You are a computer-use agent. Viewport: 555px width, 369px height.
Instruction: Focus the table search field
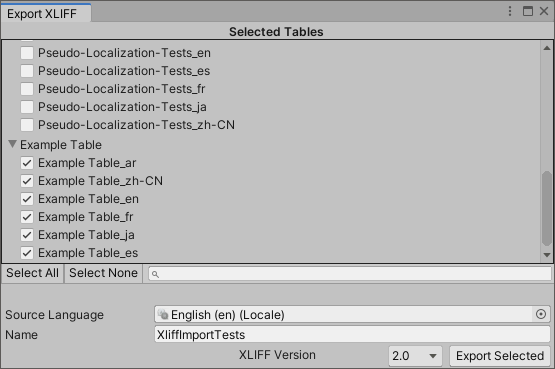350,274
